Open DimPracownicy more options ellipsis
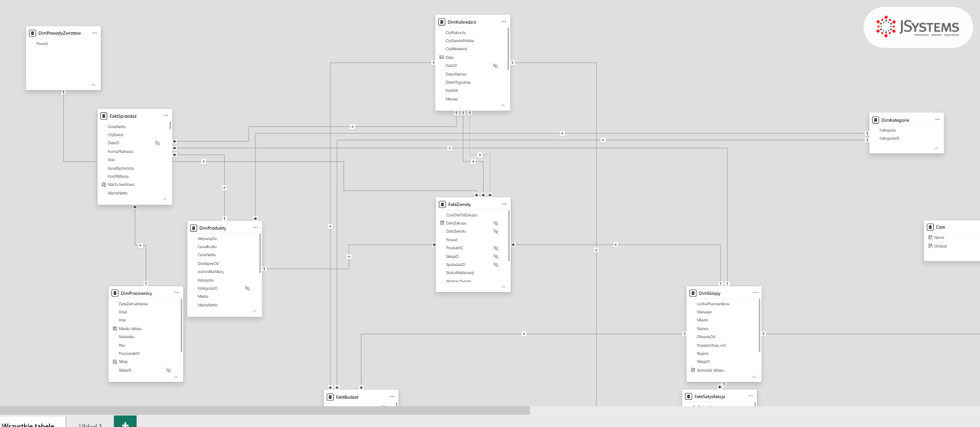 pos(177,293)
